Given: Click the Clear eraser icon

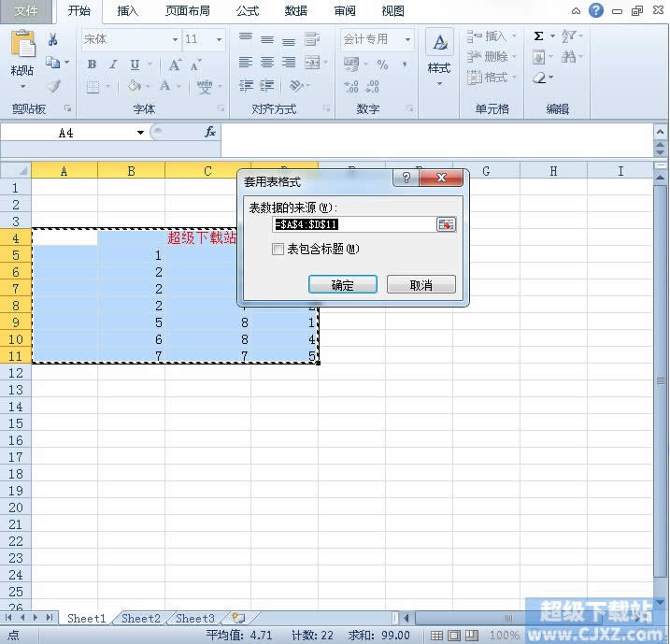Looking at the screenshot, I should click(539, 78).
